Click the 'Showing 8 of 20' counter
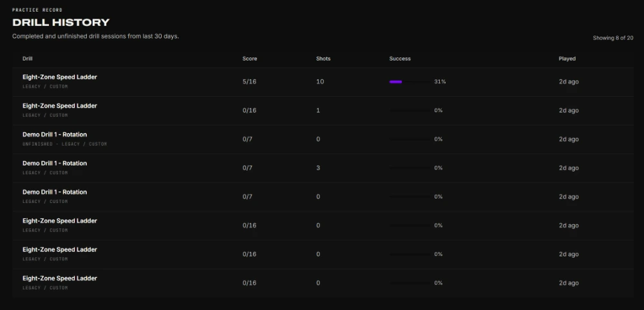 [613, 38]
